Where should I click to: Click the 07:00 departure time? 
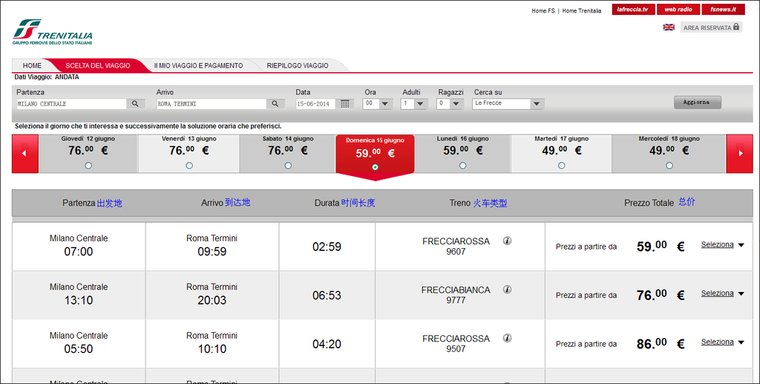79,252
